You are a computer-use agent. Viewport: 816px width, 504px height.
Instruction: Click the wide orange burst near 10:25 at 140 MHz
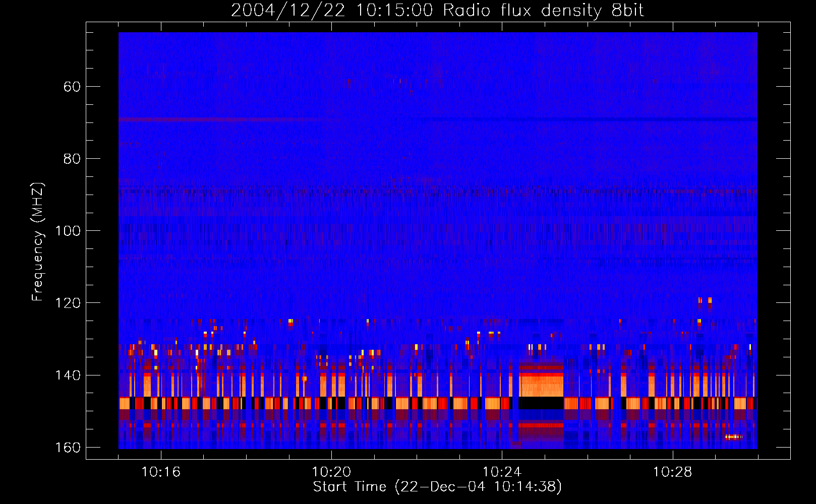pos(542,385)
